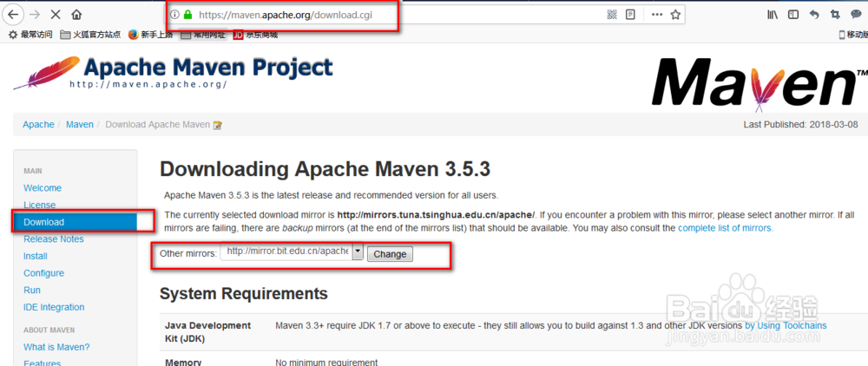Open the Welcome sidebar link
Viewport: 868px width, 366px height.
tap(43, 188)
